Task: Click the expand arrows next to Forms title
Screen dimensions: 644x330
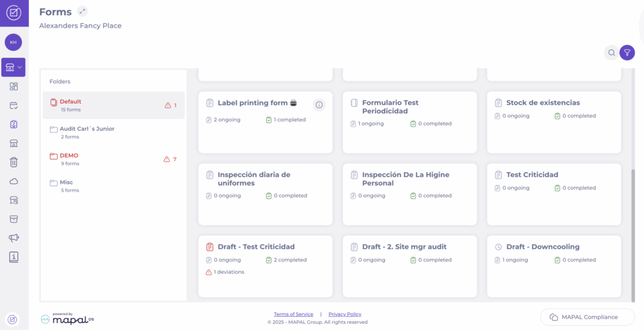Action: pyautogui.click(x=82, y=11)
